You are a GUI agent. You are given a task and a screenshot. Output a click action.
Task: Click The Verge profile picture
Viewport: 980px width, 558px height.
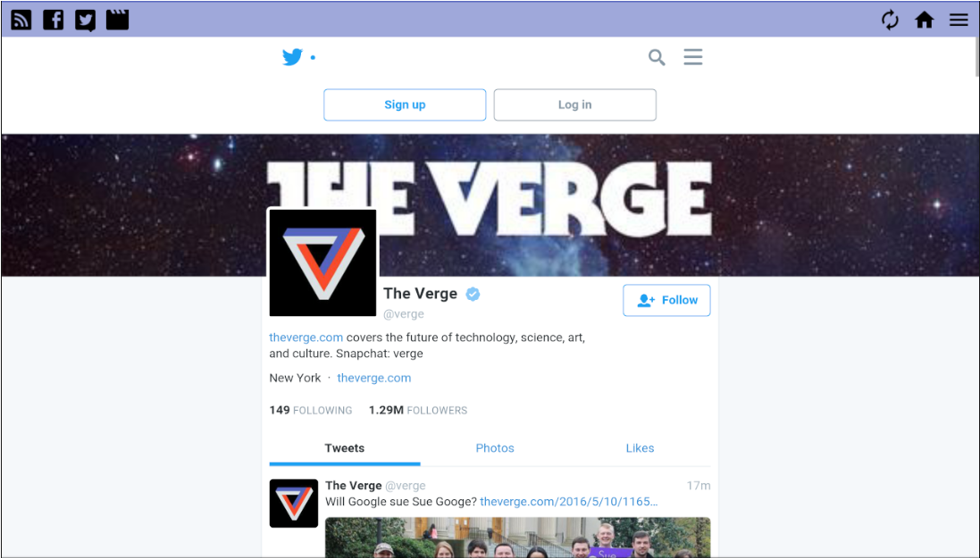[x=322, y=262]
